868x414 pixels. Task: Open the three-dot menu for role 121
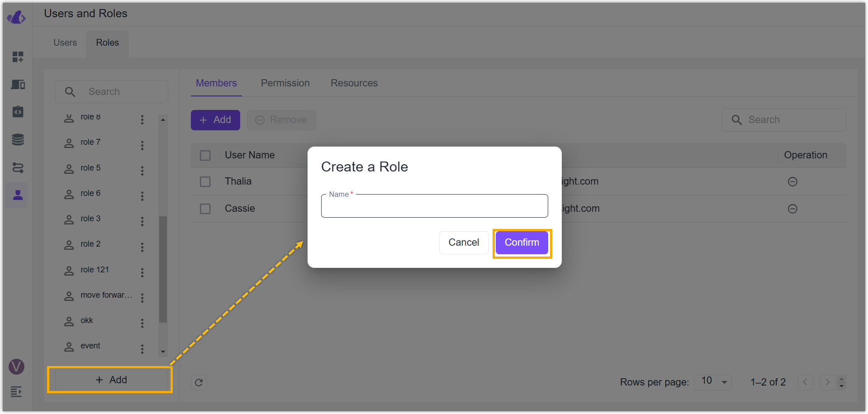(x=142, y=272)
